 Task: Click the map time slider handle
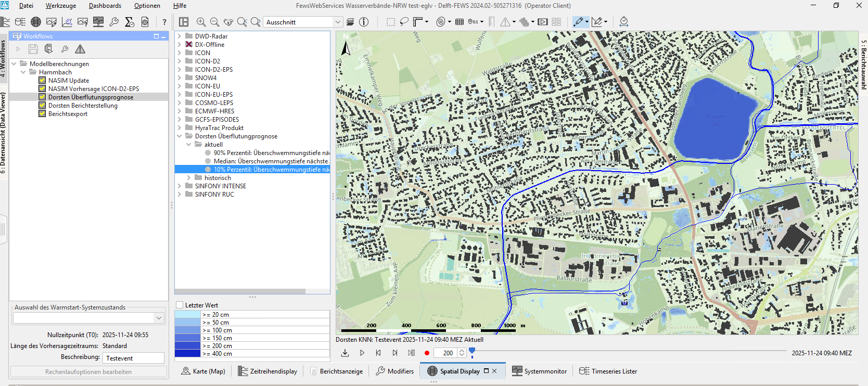pos(472,352)
